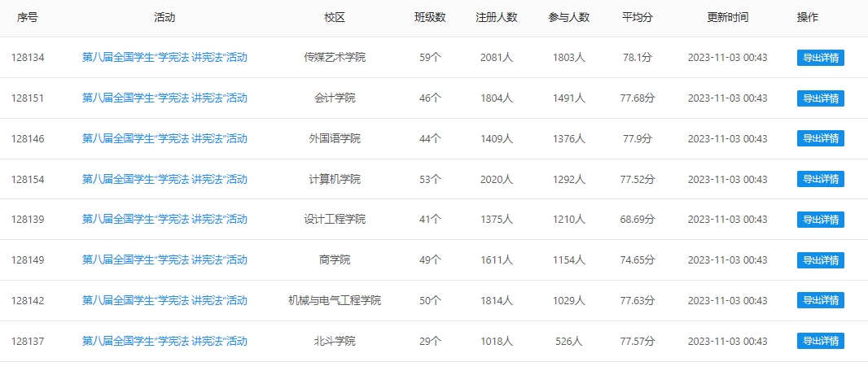The width and height of the screenshot is (868, 375).
Task: Click the 77.57分 average score
Action: tap(638, 342)
